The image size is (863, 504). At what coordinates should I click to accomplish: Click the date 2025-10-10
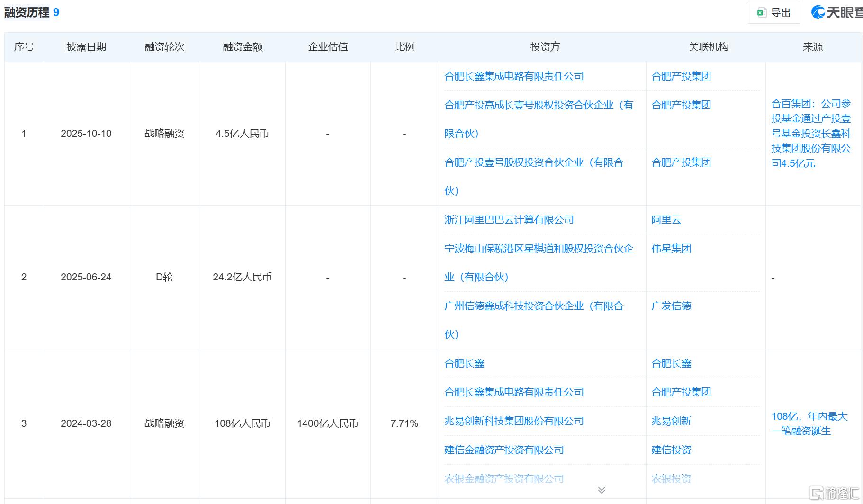click(x=86, y=134)
